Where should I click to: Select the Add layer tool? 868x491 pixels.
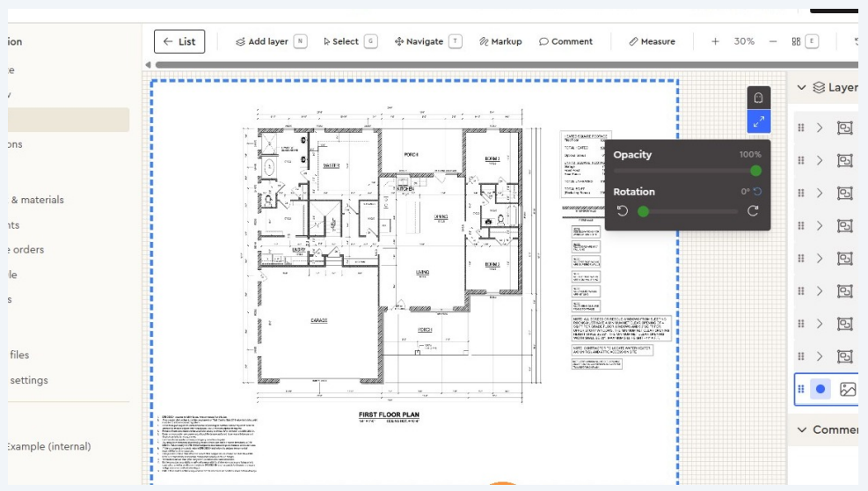pyautogui.click(x=261, y=41)
